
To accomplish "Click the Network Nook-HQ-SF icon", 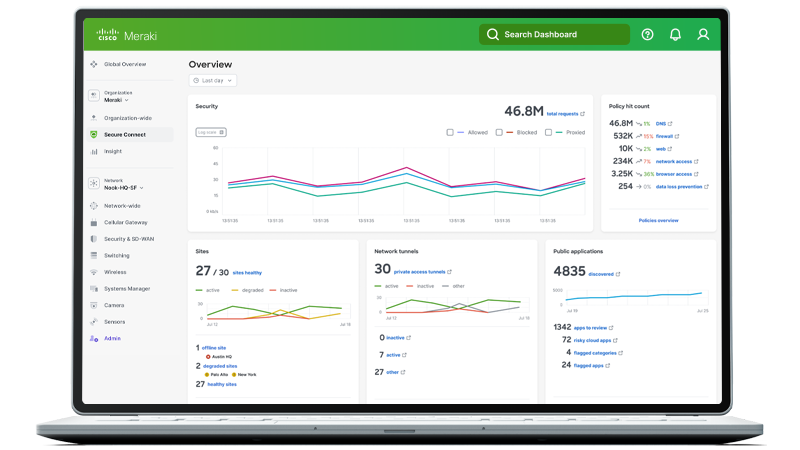I will (94, 183).
